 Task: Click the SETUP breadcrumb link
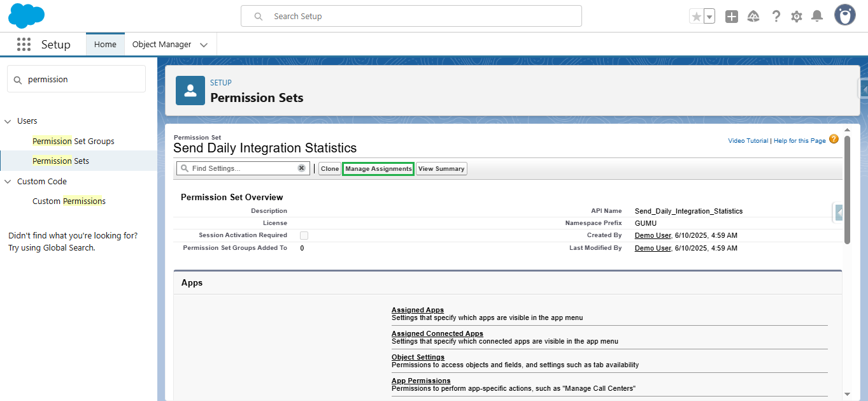pos(221,83)
